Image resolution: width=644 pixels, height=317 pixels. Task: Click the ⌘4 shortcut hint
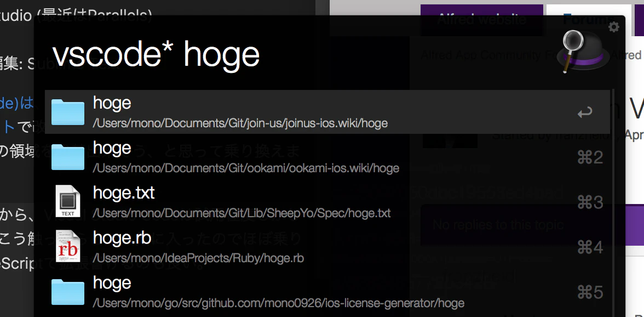pos(590,247)
